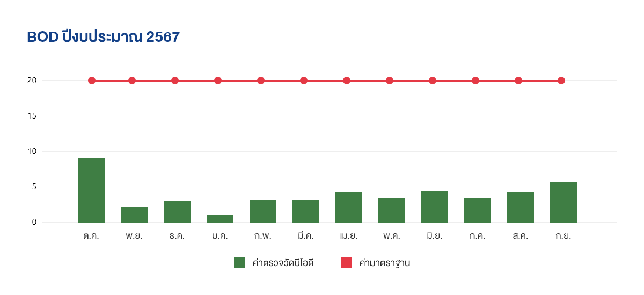Click the ก.ย. green bar
644x295 pixels.
[563, 202]
